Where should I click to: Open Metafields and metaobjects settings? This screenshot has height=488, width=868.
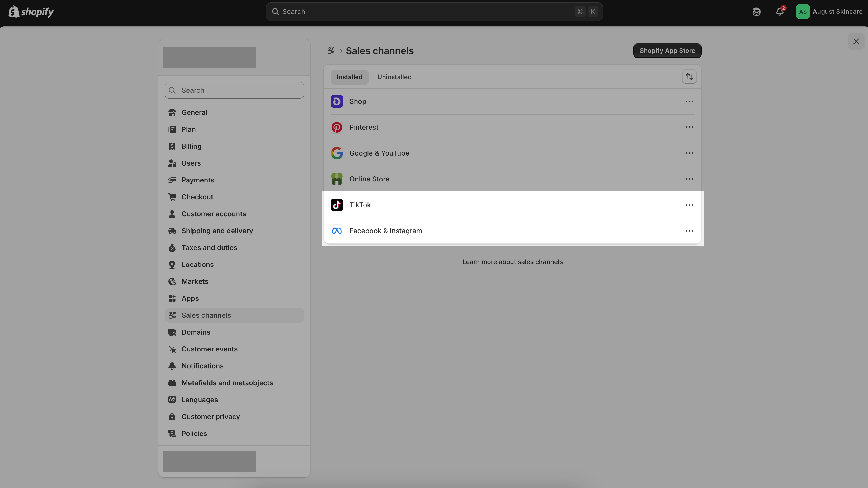(x=234, y=383)
